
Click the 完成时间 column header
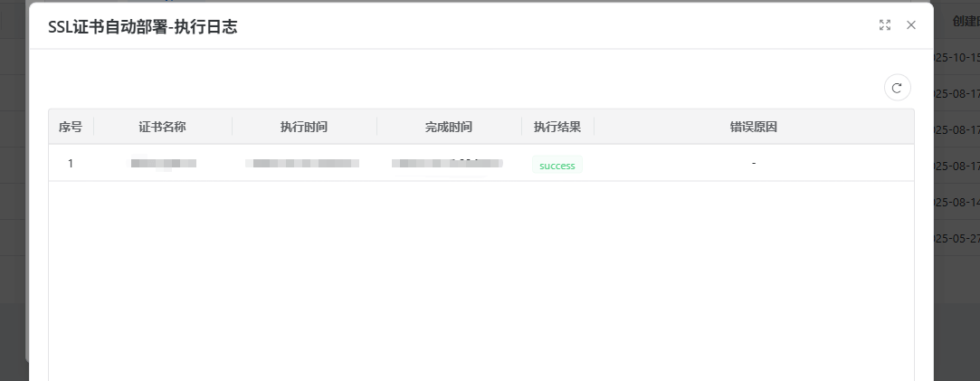[449, 127]
